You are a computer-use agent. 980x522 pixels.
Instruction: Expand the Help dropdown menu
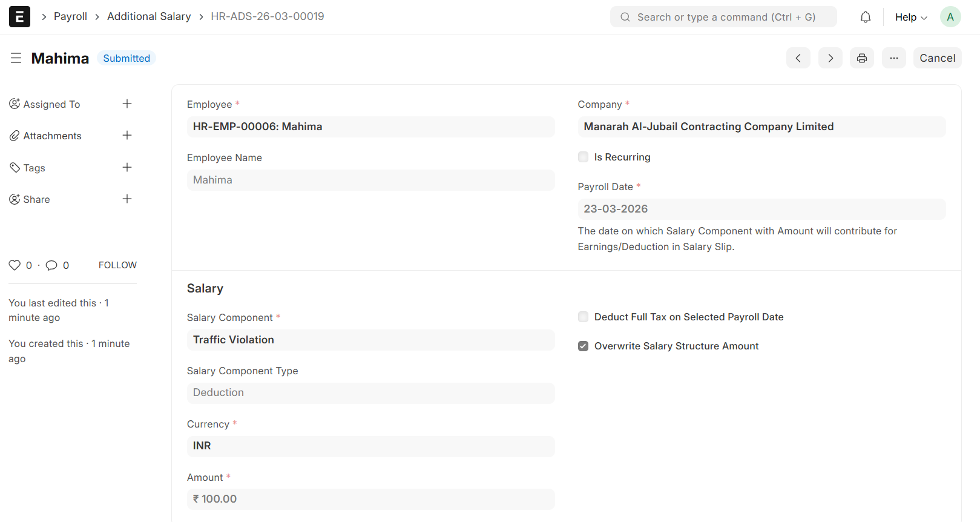pyautogui.click(x=910, y=17)
